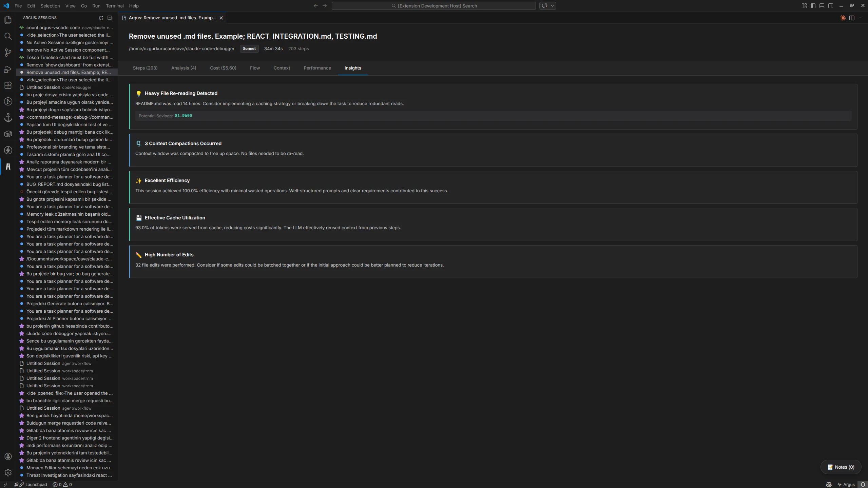Open the Extensions view icon

click(x=8, y=85)
